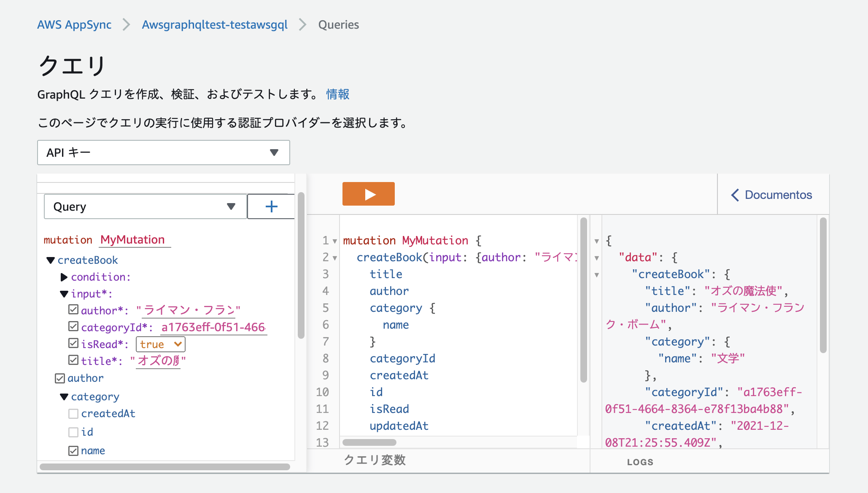This screenshot has width=868, height=493.
Task: Uncheck the isRead* input checkbox
Action: (73, 343)
